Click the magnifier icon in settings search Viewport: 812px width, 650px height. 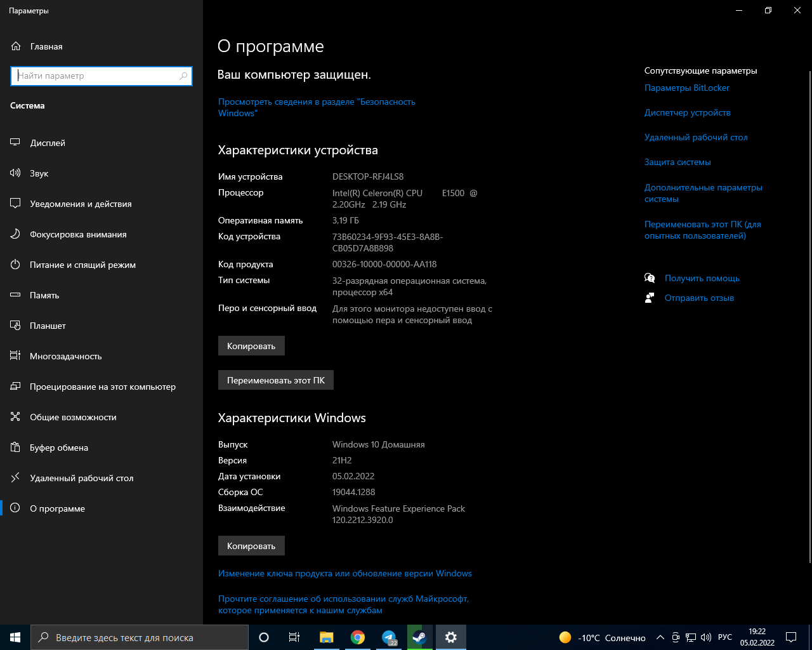pyautogui.click(x=183, y=76)
